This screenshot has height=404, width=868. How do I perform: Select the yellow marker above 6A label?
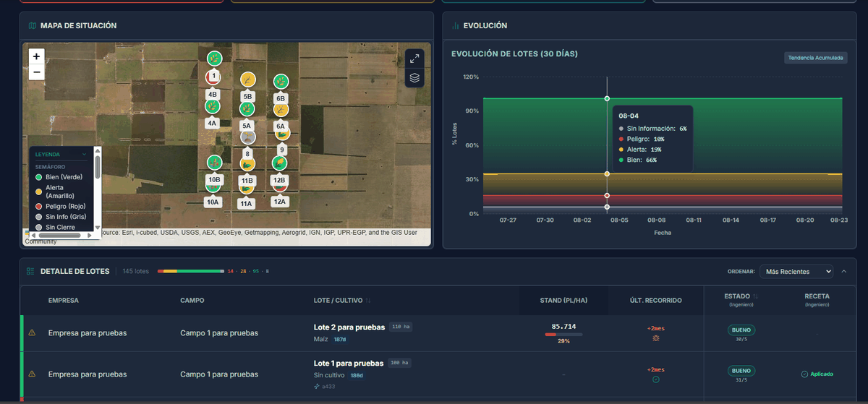[x=281, y=109]
